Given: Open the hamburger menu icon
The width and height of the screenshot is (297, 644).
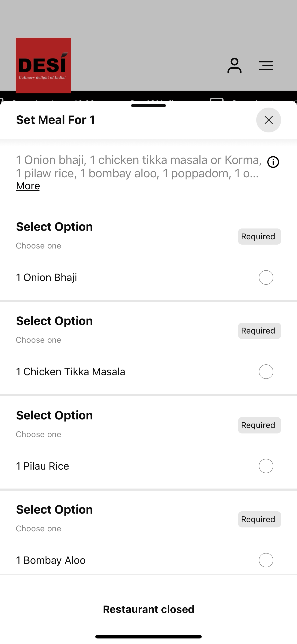Looking at the screenshot, I should coord(265,65).
